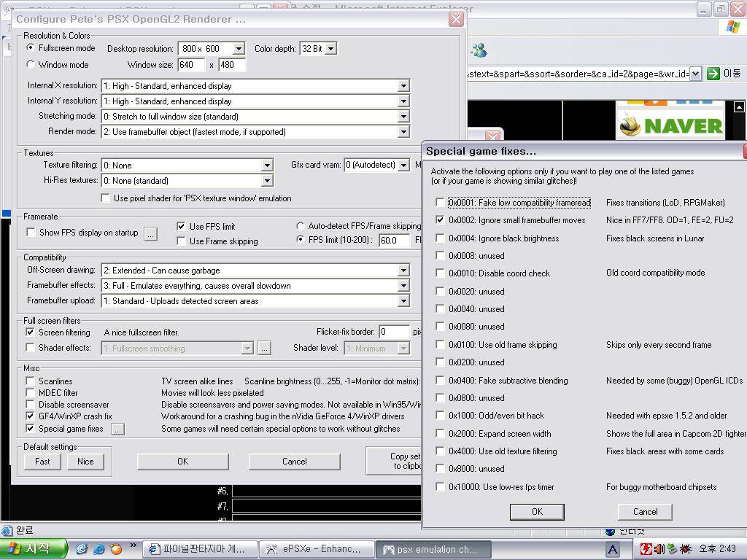Enable 0x0400 Fake subtractive blending

440,380
